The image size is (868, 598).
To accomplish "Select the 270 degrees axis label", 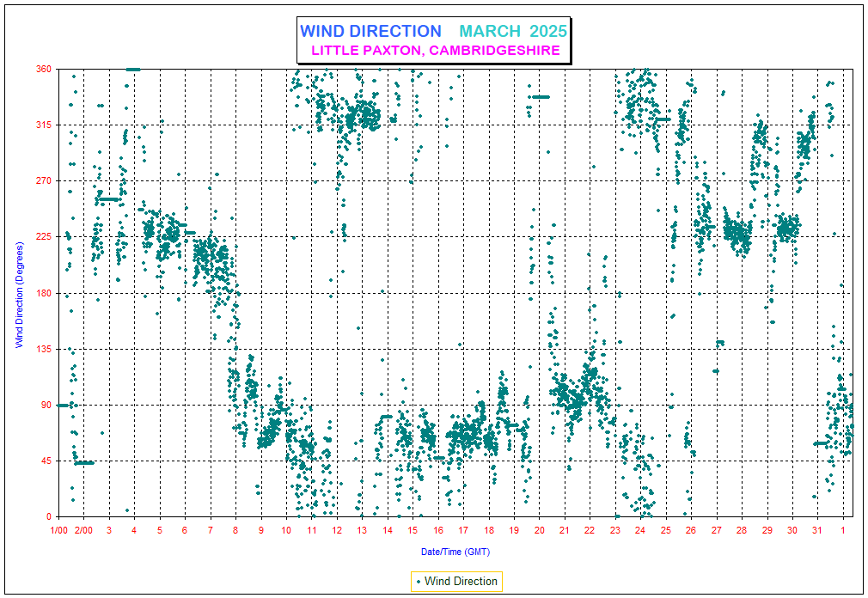I will coord(45,181).
